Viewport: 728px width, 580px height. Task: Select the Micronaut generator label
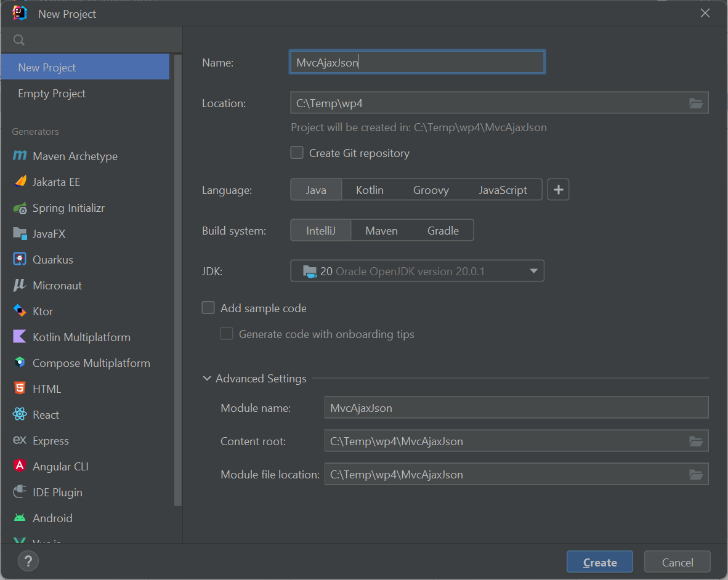point(57,285)
